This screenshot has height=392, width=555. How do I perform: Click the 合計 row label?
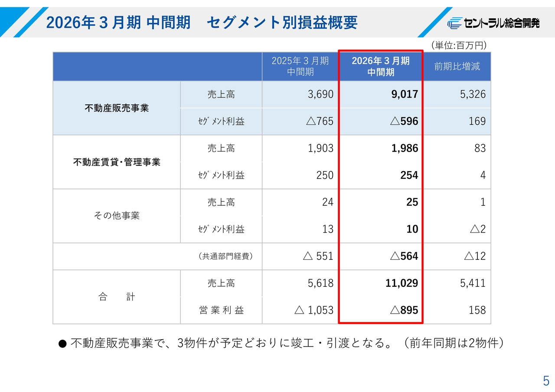pos(117,297)
